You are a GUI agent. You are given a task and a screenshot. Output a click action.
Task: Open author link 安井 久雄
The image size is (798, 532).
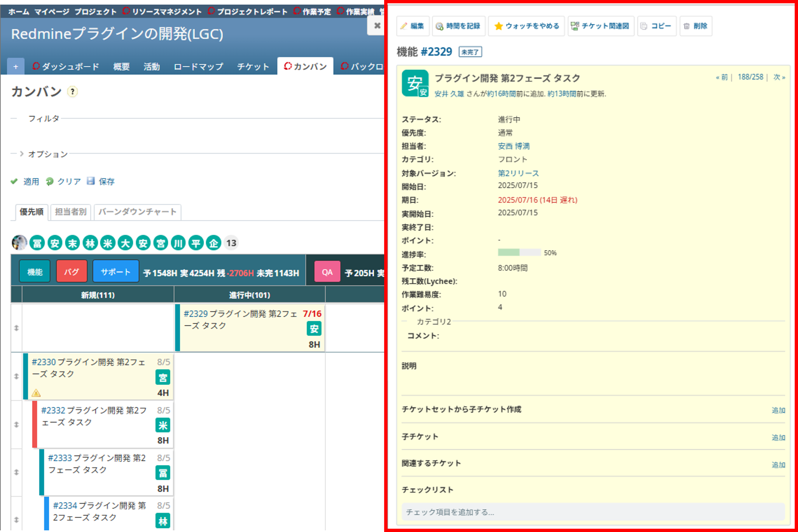point(449,94)
